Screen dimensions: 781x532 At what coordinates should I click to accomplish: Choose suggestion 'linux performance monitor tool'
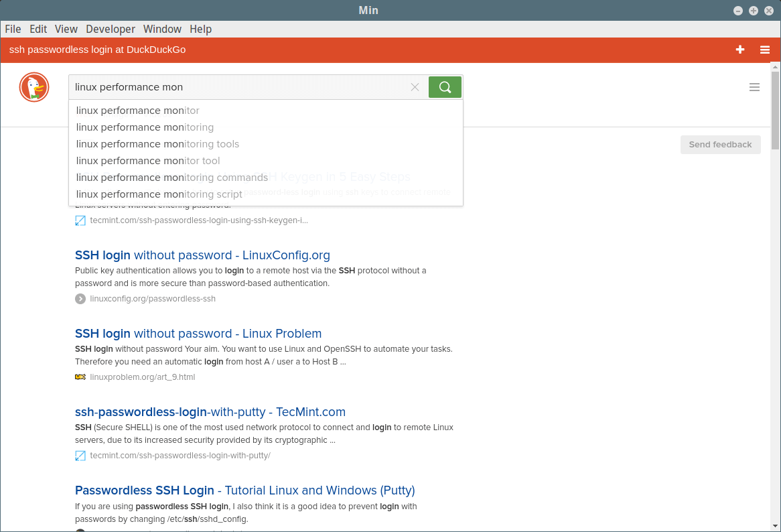265,160
